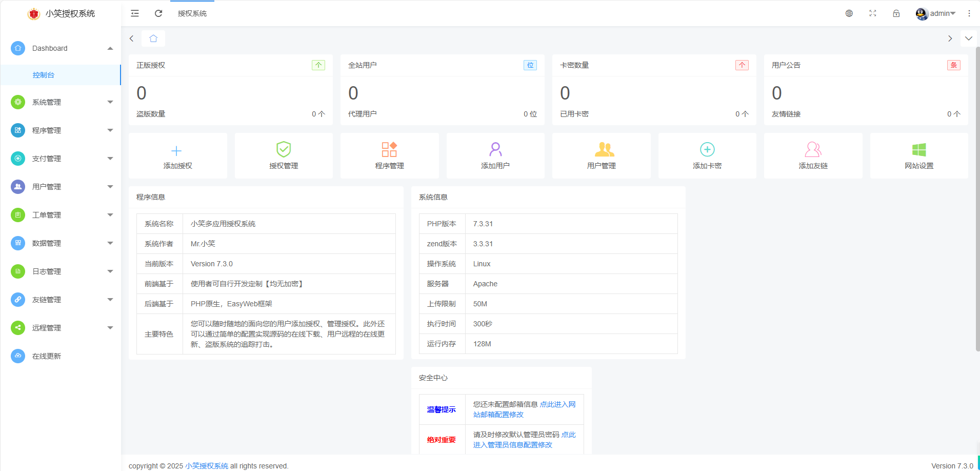The image size is (980, 471).
Task: Click the sidebar collapse menu icon
Action: click(135, 13)
